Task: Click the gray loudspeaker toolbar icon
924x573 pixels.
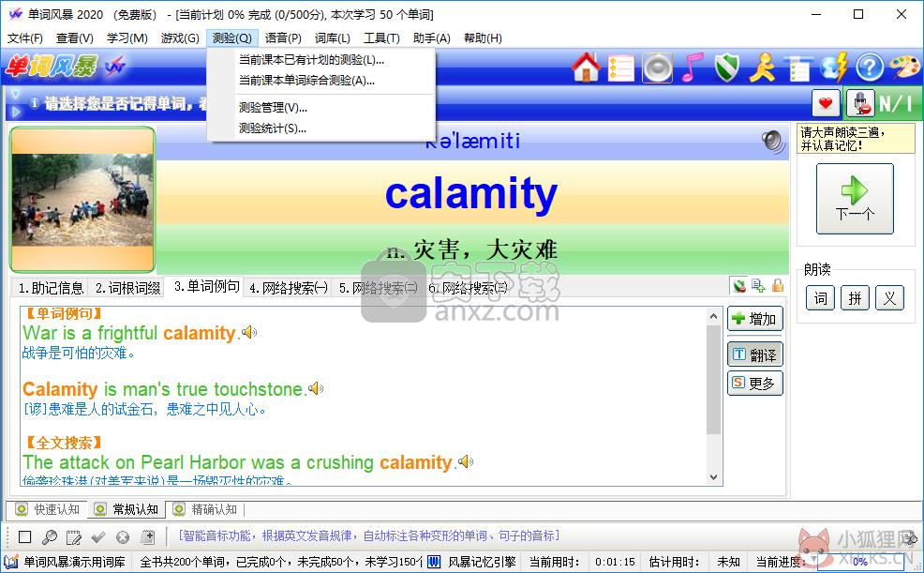Action: pyautogui.click(x=657, y=68)
